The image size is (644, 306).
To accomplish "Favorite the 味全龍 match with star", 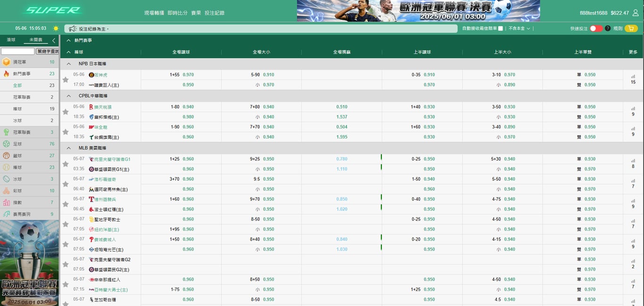I will 66,132.
